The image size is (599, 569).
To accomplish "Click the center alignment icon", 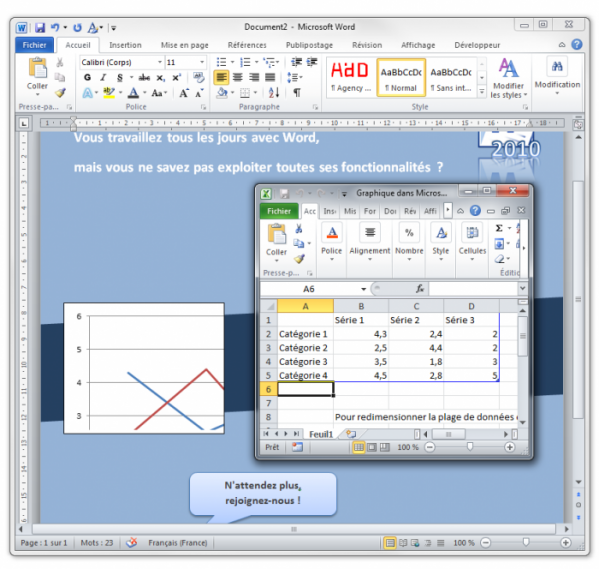I will [x=238, y=78].
